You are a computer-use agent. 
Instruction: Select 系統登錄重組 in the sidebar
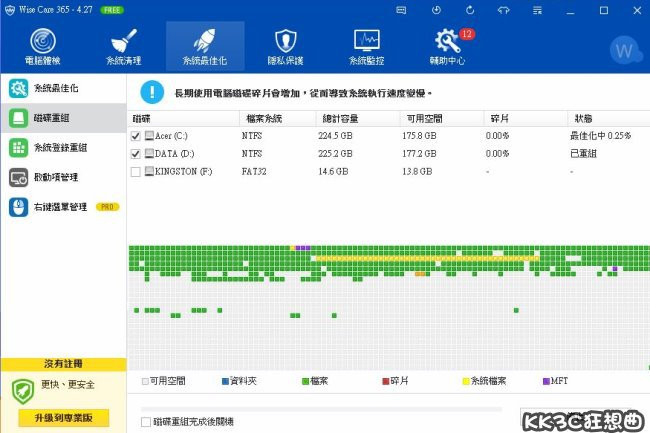63,148
